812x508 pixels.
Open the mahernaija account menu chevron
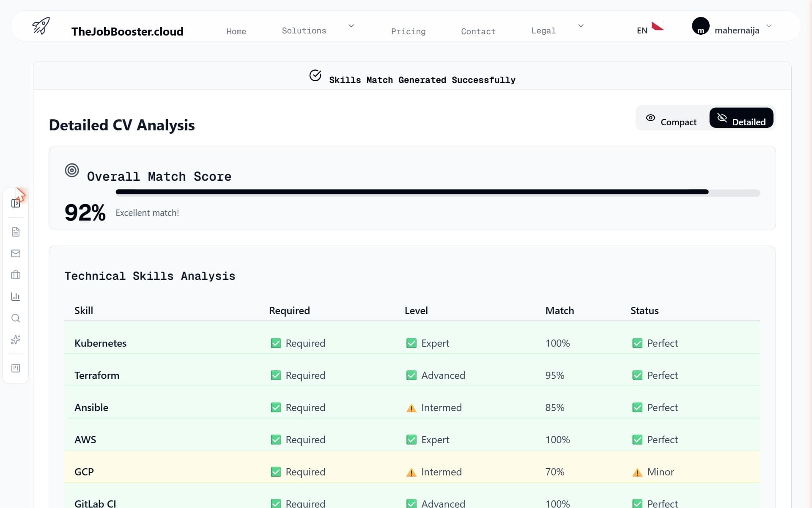[769, 26]
